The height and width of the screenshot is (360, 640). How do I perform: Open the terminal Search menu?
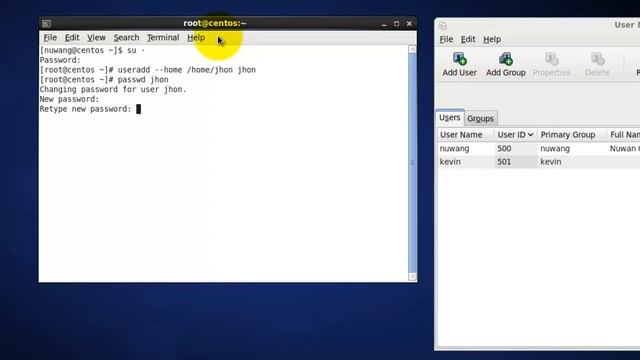click(126, 38)
